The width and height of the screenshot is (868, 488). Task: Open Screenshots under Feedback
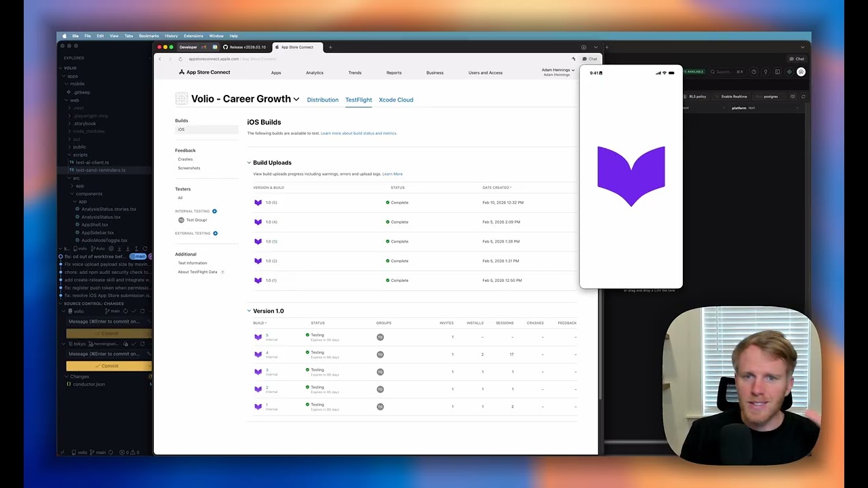pyautogui.click(x=189, y=168)
